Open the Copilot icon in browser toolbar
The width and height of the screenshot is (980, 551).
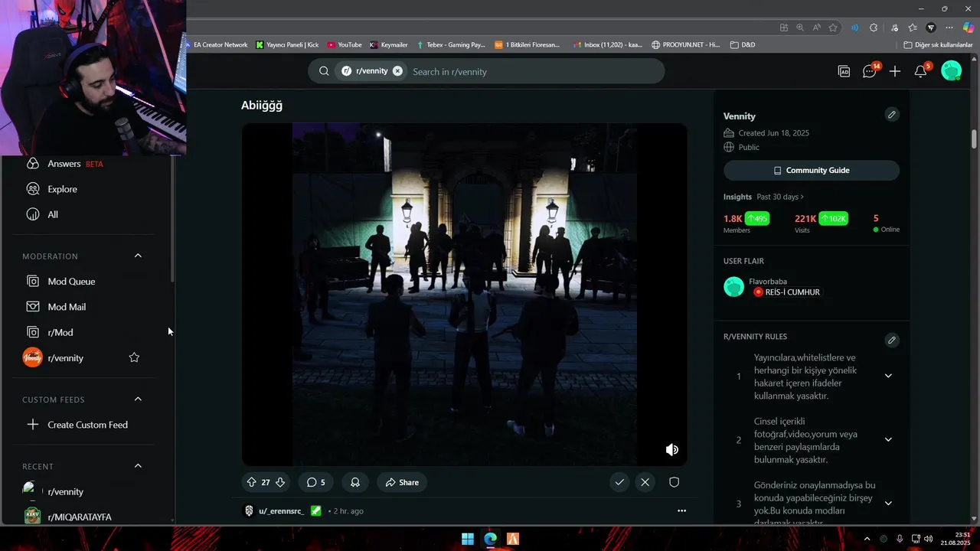[x=968, y=28]
